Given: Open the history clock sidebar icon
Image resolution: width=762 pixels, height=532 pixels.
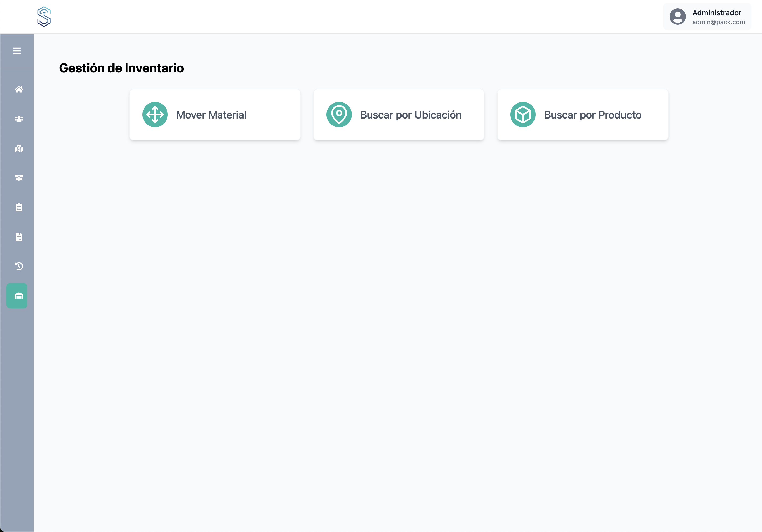Looking at the screenshot, I should pyautogui.click(x=19, y=266).
